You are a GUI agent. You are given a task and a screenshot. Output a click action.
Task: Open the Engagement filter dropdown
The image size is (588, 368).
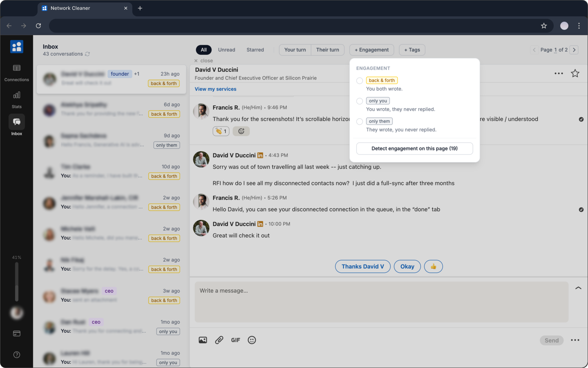(x=372, y=50)
